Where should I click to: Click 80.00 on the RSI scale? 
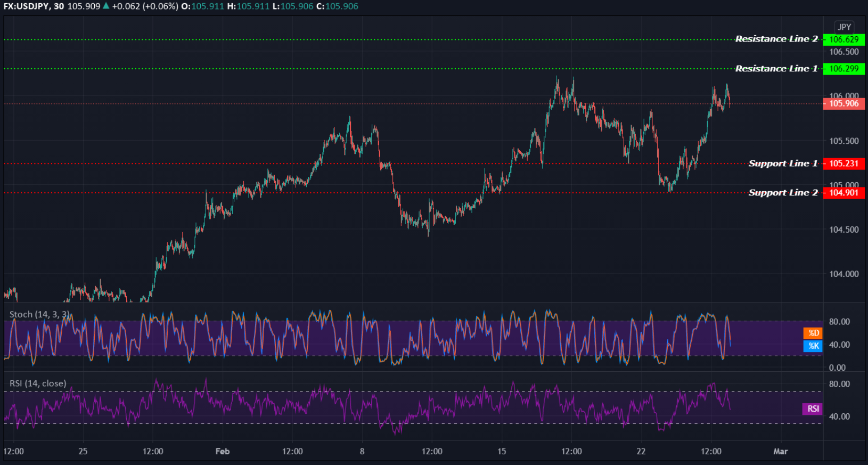tap(839, 384)
